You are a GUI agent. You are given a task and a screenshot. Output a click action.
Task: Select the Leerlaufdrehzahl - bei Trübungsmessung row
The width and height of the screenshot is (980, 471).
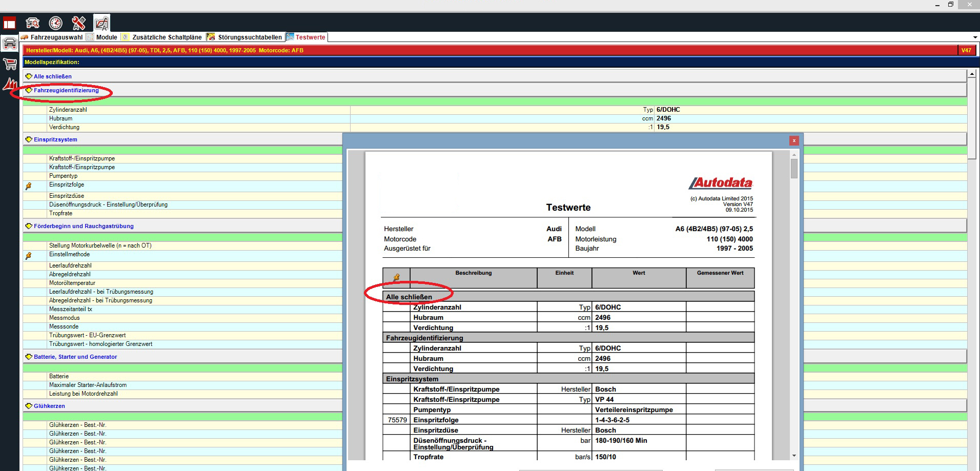pyautogui.click(x=182, y=292)
